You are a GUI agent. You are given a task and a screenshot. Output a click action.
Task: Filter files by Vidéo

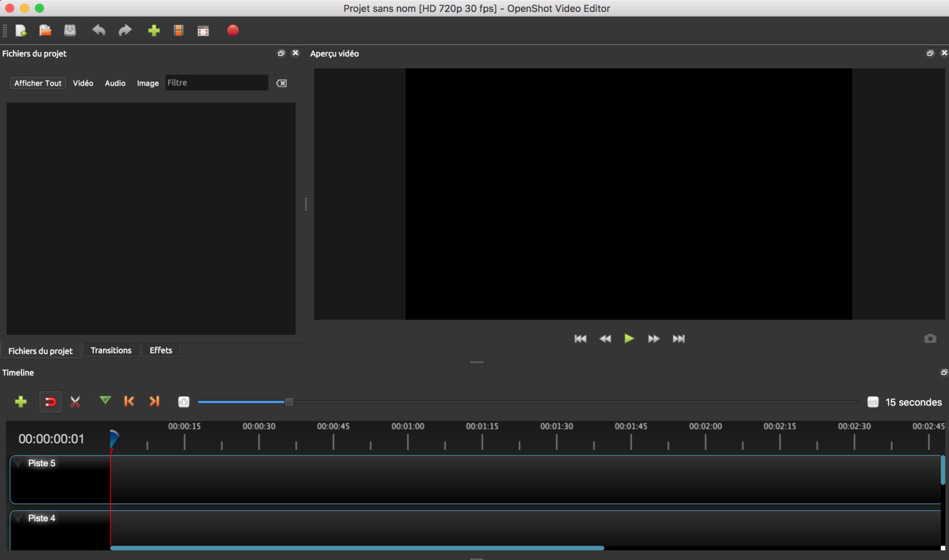(83, 83)
